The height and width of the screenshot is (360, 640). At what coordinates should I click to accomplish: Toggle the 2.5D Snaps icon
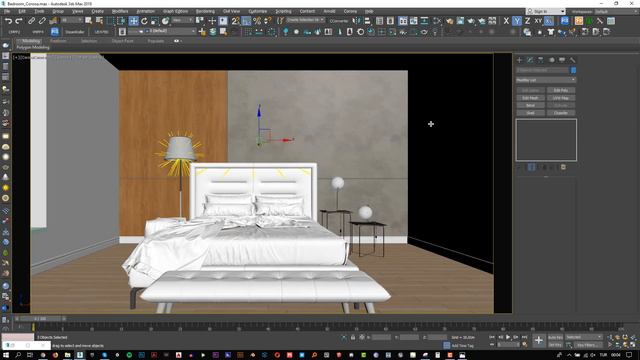[x=236, y=21]
